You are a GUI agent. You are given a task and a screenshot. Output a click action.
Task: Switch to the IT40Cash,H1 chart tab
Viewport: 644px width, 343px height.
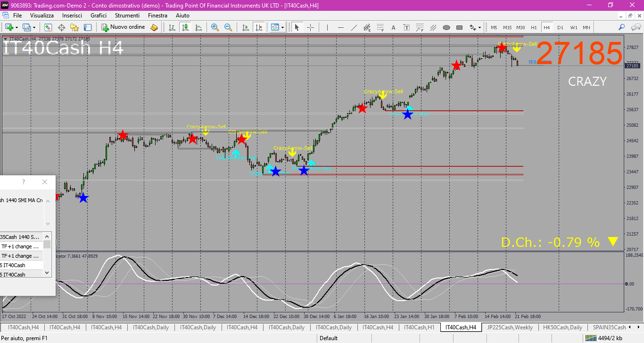(419, 327)
